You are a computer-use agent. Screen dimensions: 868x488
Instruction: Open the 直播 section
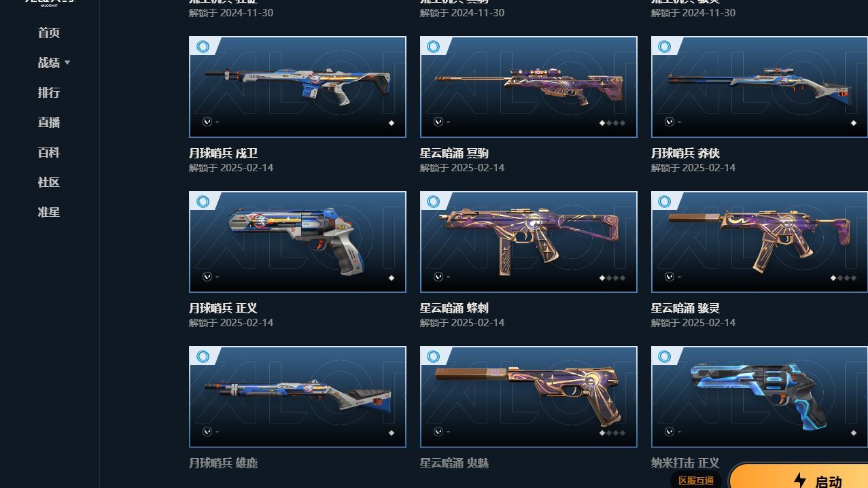(49, 122)
